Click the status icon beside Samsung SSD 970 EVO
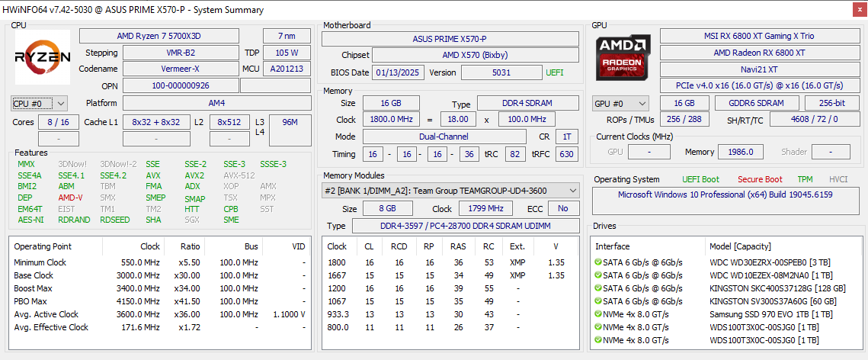The image size is (868, 360). point(598,314)
